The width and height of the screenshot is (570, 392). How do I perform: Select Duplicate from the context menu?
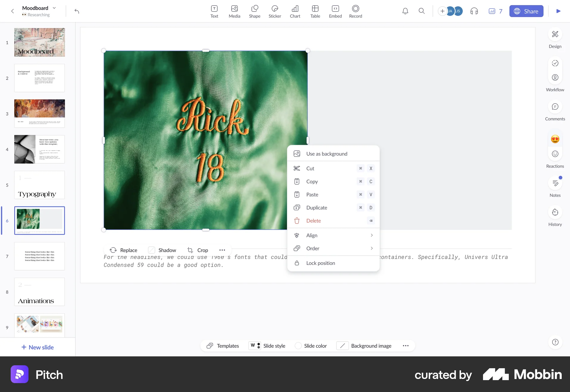[317, 208]
